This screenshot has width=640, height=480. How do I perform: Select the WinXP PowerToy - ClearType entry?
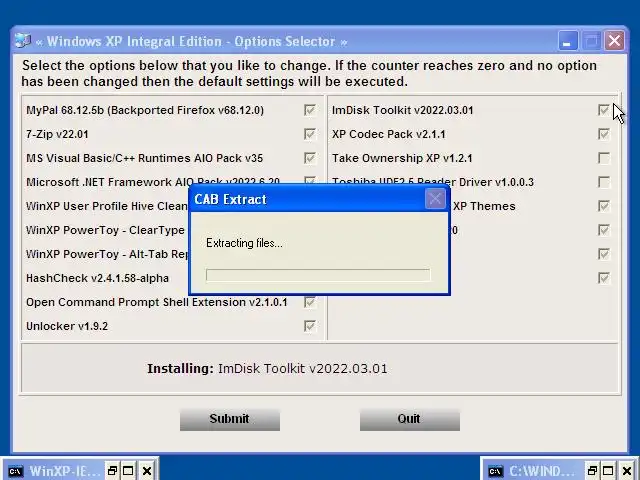point(105,230)
